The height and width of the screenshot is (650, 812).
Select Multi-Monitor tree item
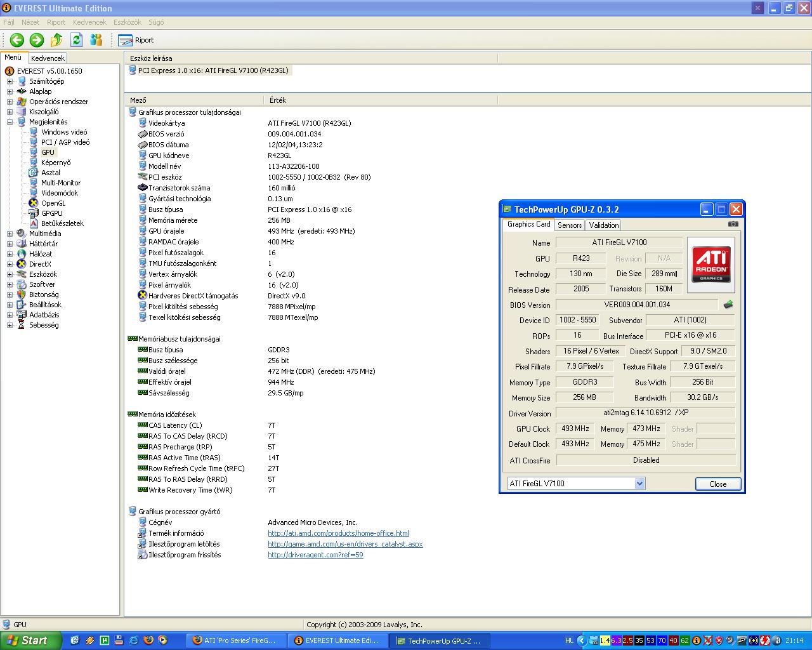(x=61, y=183)
